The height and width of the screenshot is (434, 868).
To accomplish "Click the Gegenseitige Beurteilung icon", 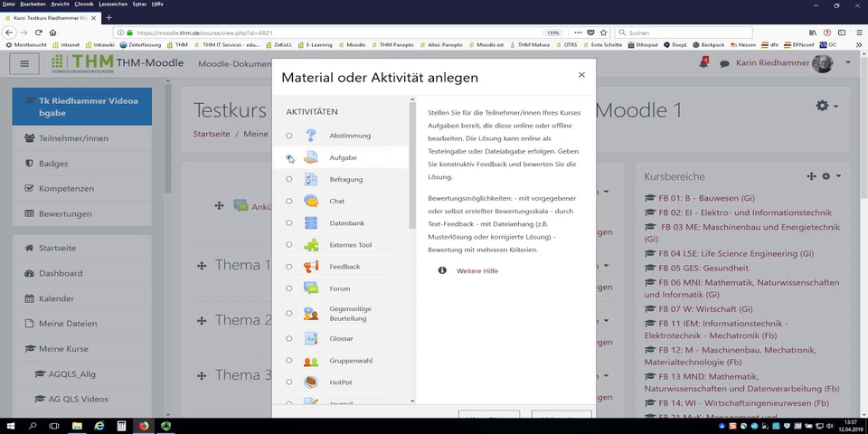I will 310,314.
